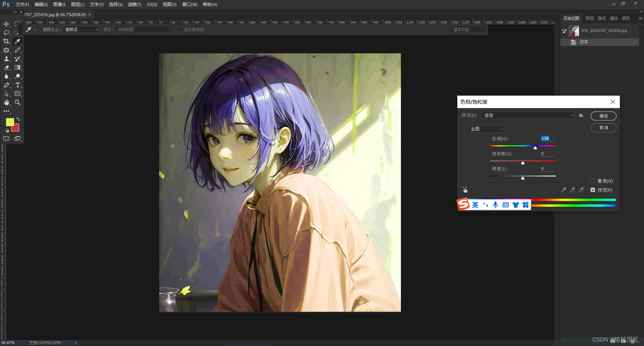Select the Eyedropper tool in toolbox
Viewport: 644px width, 346px height.
(x=17, y=41)
